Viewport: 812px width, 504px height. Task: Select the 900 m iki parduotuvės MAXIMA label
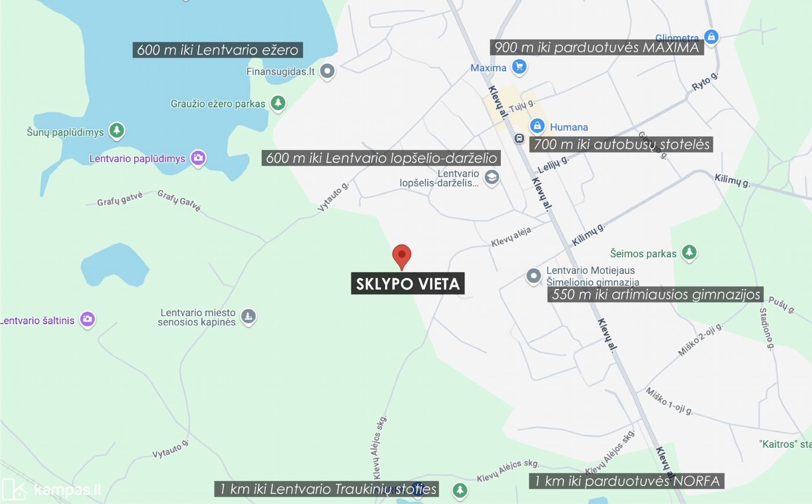click(x=597, y=47)
